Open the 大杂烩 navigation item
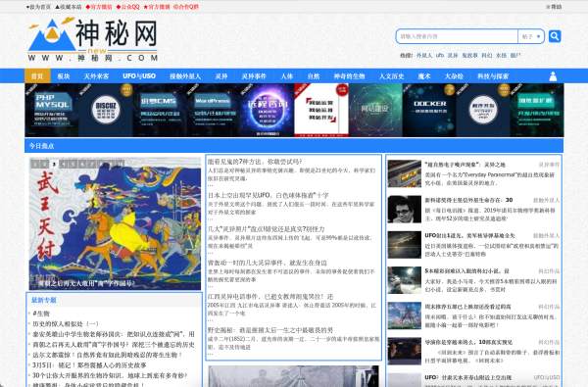 pos(454,76)
